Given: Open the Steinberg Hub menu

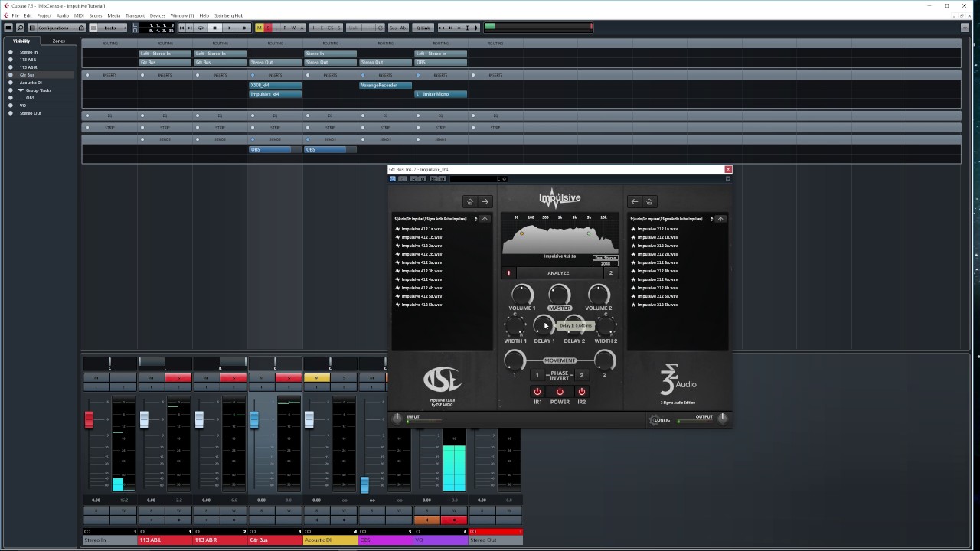Looking at the screenshot, I should [228, 15].
